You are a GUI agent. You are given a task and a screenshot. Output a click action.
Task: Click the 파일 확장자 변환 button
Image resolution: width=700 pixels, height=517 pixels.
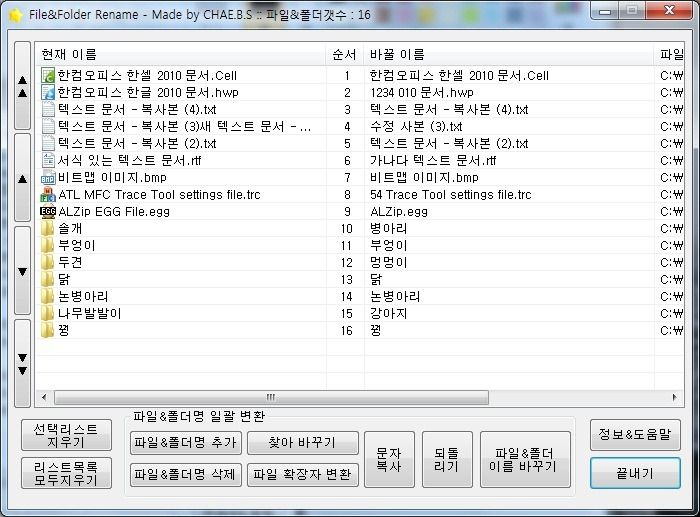point(303,475)
